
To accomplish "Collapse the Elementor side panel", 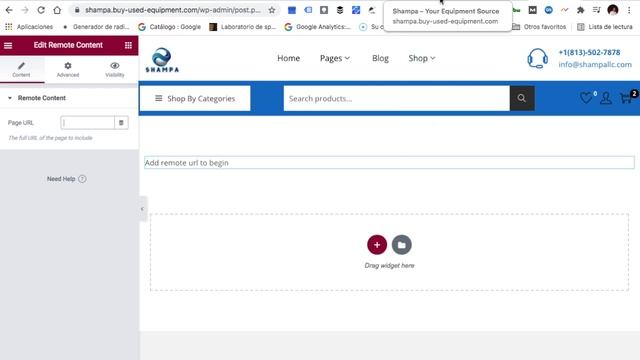I will coord(142,209).
